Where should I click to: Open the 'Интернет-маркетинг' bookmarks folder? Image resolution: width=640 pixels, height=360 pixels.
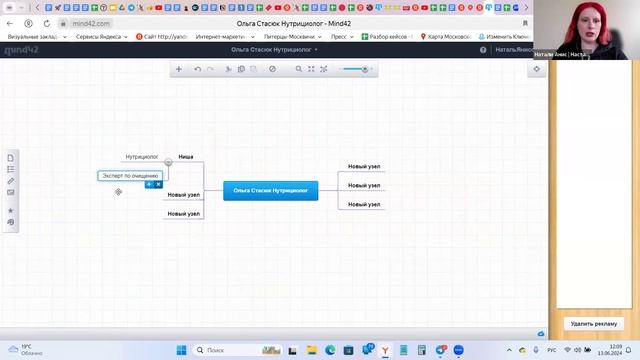(x=225, y=37)
